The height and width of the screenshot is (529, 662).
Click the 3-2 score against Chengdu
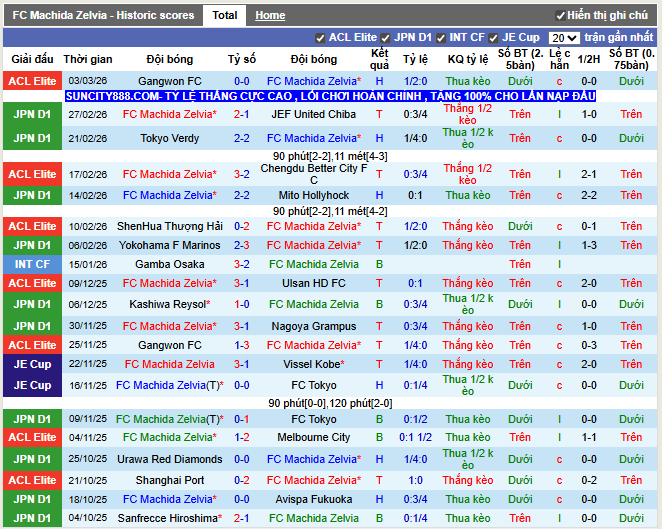pyautogui.click(x=242, y=174)
